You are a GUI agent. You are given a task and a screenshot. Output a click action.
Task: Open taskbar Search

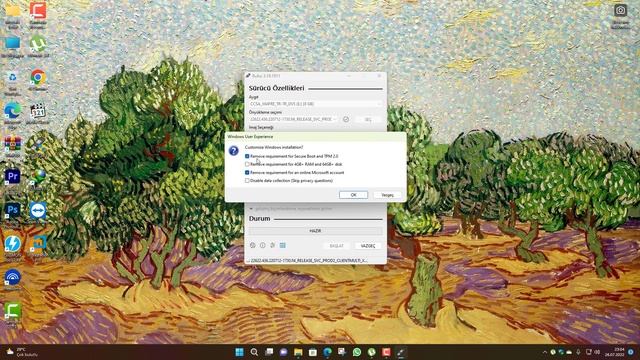254,352
